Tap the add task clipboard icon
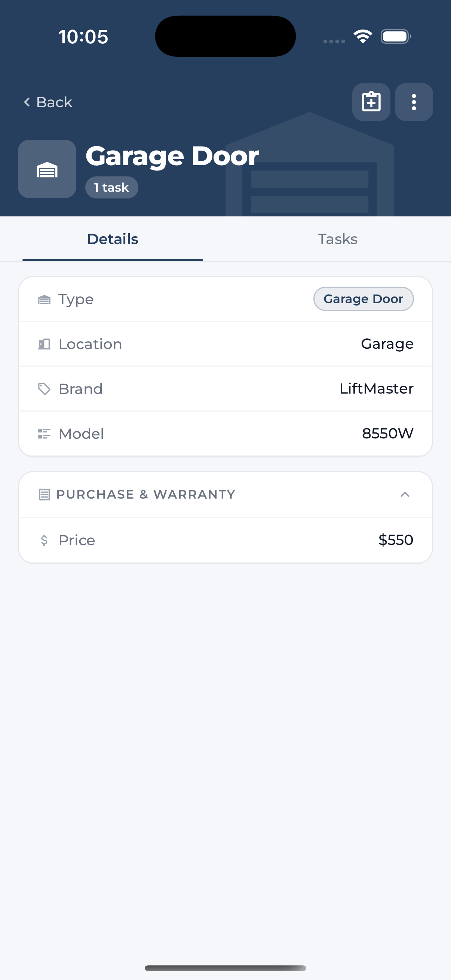 pyautogui.click(x=371, y=102)
